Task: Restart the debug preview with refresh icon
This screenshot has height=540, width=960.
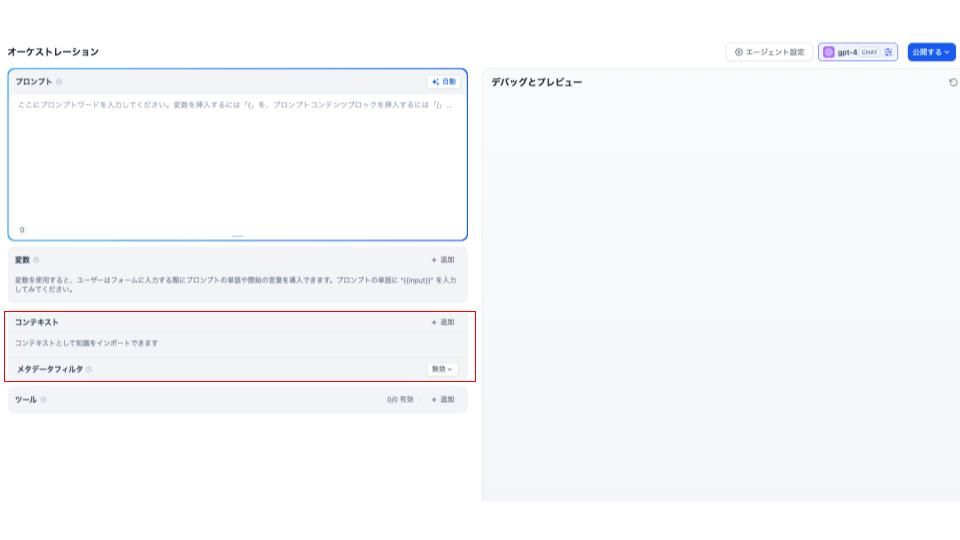Action: pyautogui.click(x=952, y=82)
